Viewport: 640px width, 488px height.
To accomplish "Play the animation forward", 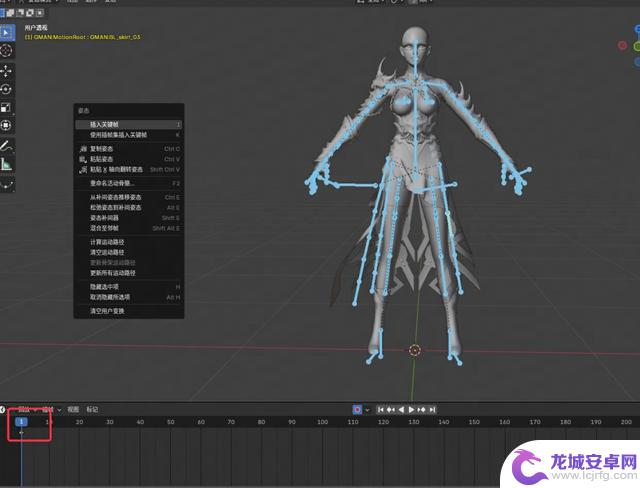I will pyautogui.click(x=411, y=409).
